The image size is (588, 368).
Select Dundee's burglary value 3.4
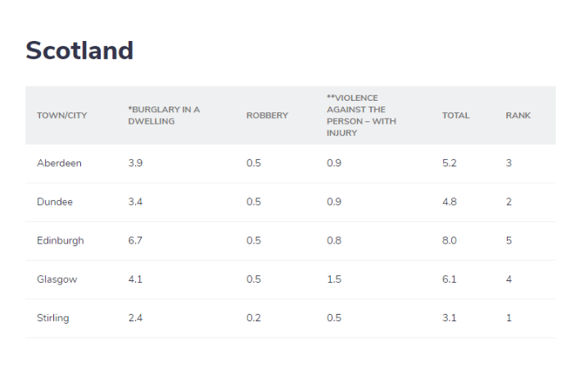click(x=135, y=202)
